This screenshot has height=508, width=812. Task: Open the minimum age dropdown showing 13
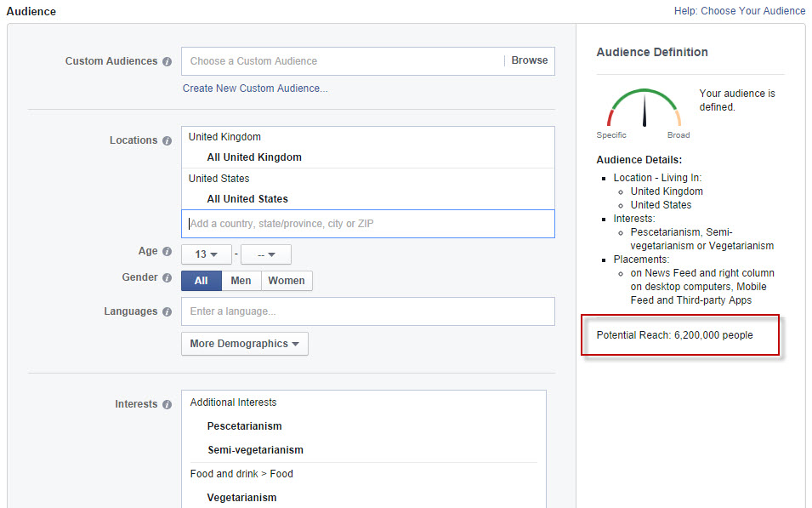(x=207, y=254)
